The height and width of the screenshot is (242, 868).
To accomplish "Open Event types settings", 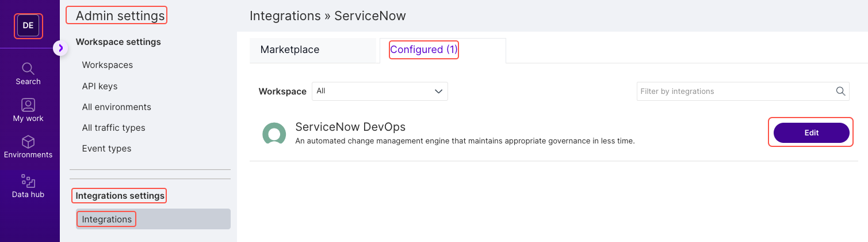I will pos(106,149).
